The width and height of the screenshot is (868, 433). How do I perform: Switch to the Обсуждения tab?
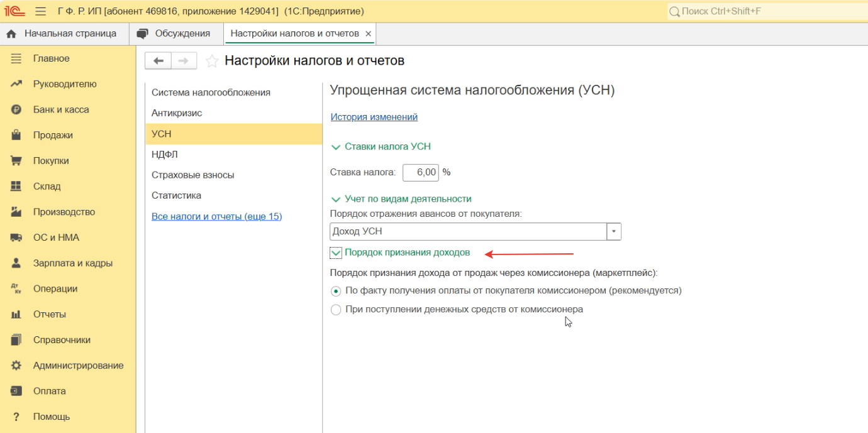coord(175,33)
